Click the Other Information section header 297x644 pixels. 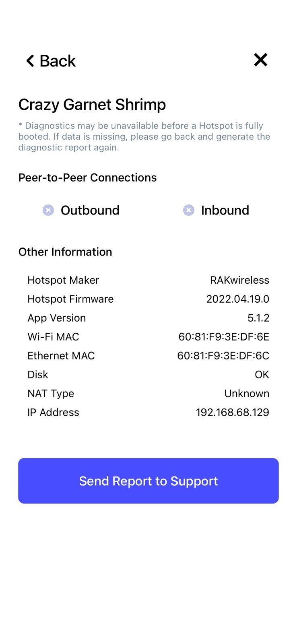[65, 252]
